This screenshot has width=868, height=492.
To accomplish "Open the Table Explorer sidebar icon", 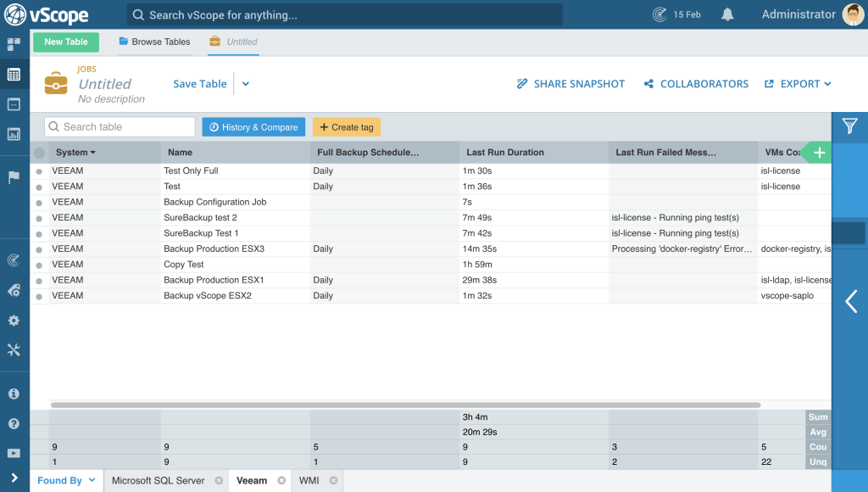I will [x=14, y=75].
